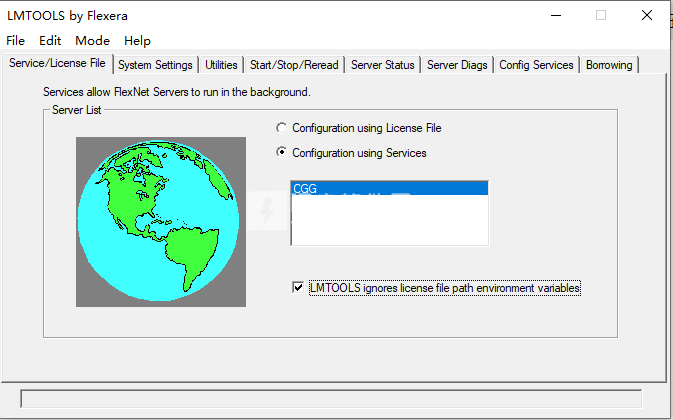Open the Server Diags tab
Screen dimensions: 673x420
point(457,65)
